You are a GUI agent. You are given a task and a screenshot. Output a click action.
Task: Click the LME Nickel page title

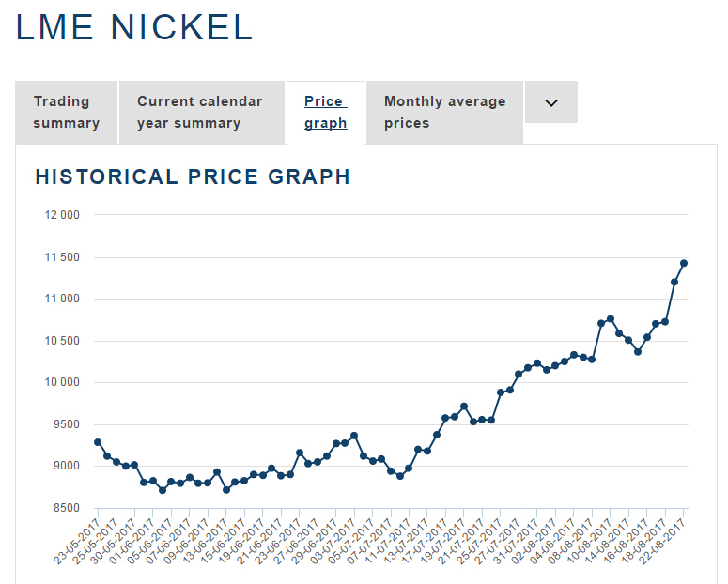134,27
